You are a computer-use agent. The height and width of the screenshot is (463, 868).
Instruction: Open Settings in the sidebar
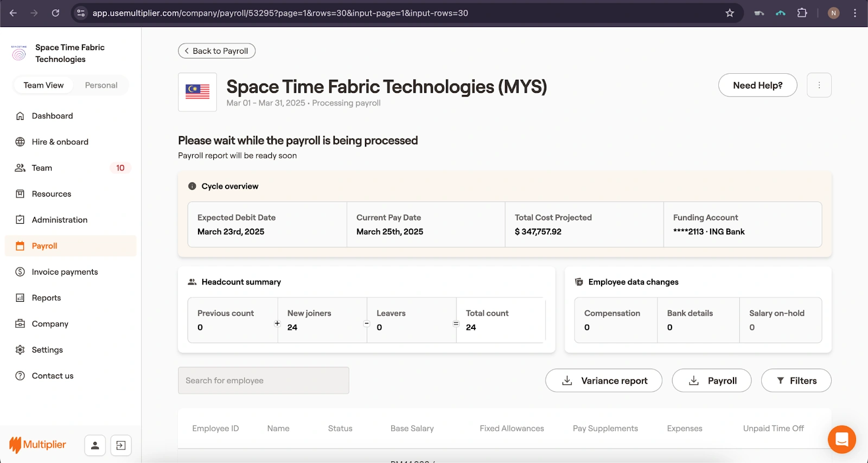click(x=71, y=350)
